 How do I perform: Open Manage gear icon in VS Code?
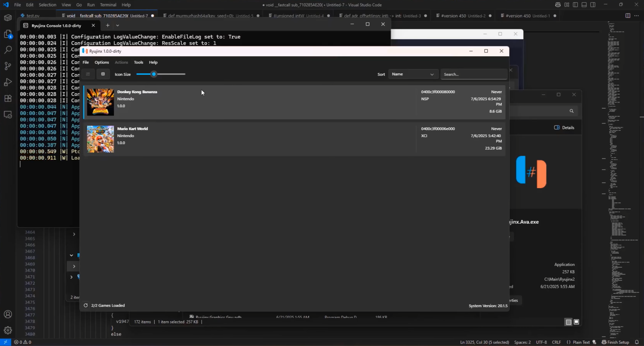pos(8,330)
